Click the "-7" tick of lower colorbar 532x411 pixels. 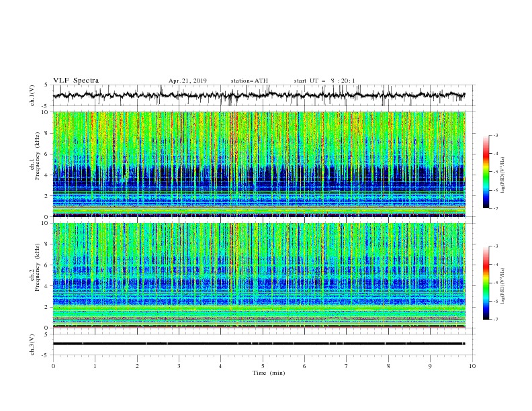[x=496, y=319]
